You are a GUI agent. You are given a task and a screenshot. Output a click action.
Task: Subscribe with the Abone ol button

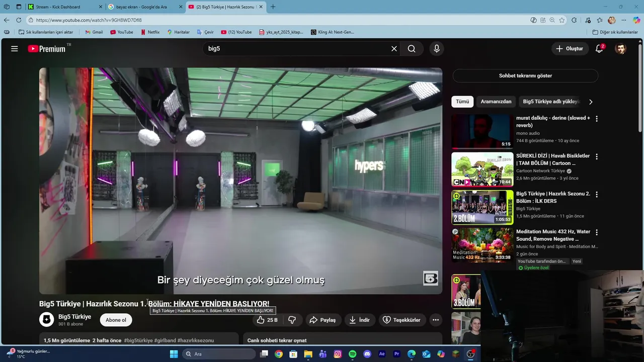pyautogui.click(x=116, y=320)
